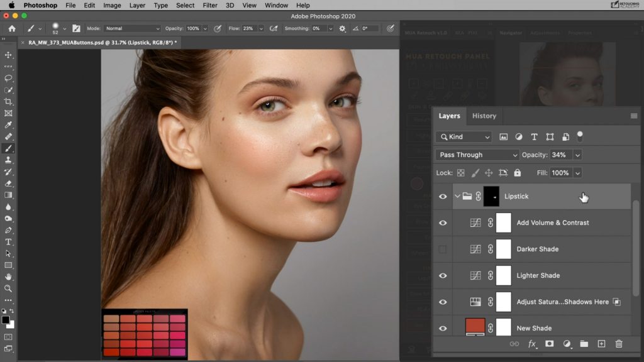Image resolution: width=644 pixels, height=362 pixels.
Task: Delete a layer using the trash icon
Action: coord(619,344)
